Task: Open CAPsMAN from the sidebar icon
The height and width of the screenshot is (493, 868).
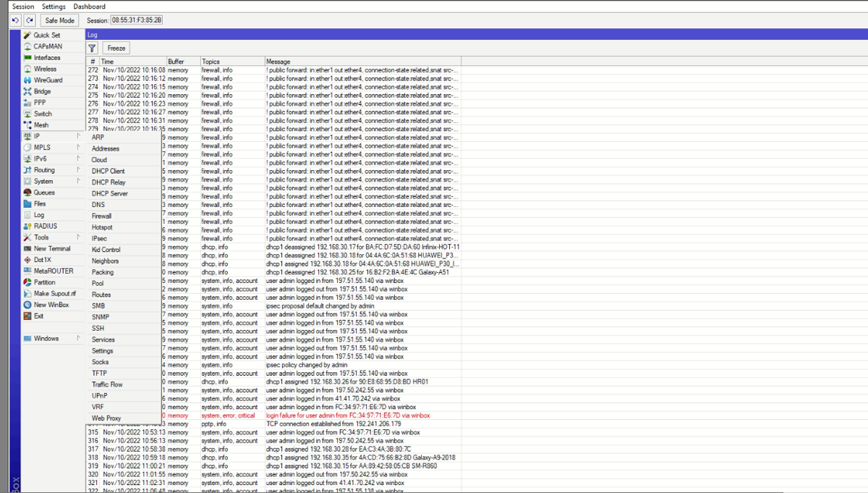Action: [x=27, y=46]
